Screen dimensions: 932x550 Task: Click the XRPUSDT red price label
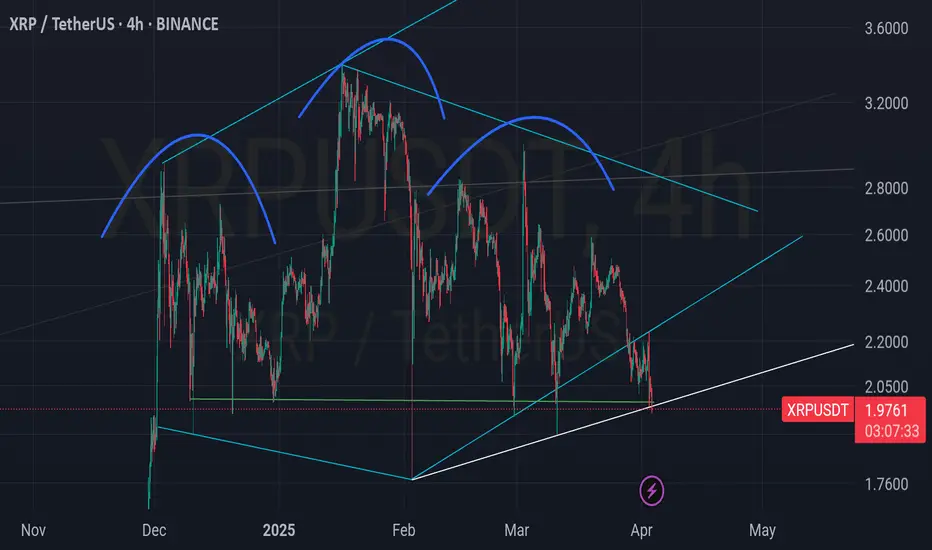click(x=817, y=410)
